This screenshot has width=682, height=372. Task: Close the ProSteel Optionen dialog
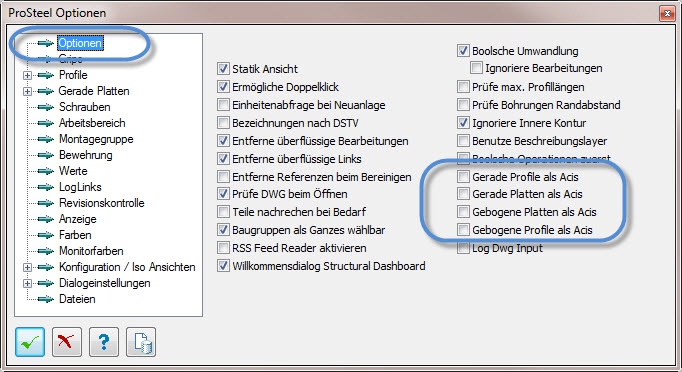pyautogui.click(x=667, y=13)
